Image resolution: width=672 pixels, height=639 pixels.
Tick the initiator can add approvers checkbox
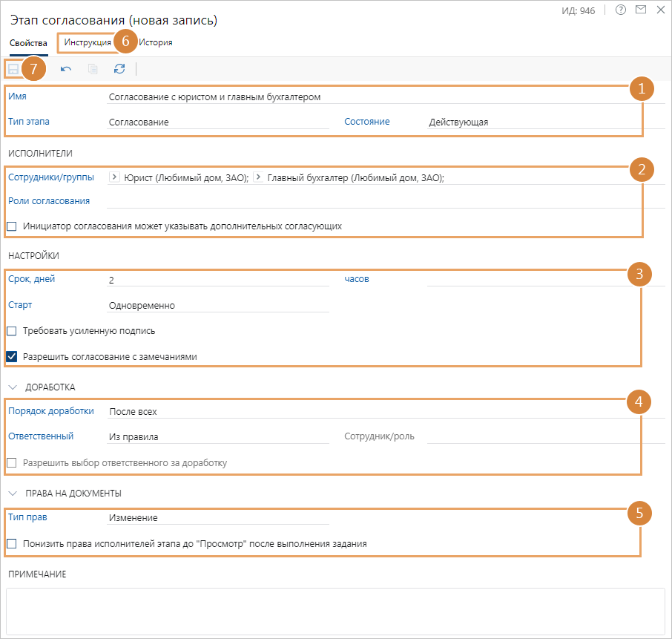pyautogui.click(x=12, y=226)
